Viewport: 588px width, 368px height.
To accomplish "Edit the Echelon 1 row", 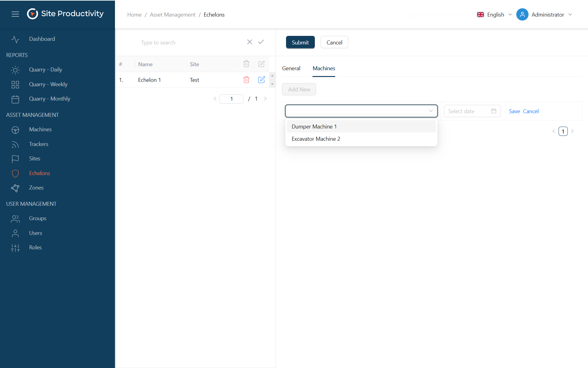I will (261, 80).
